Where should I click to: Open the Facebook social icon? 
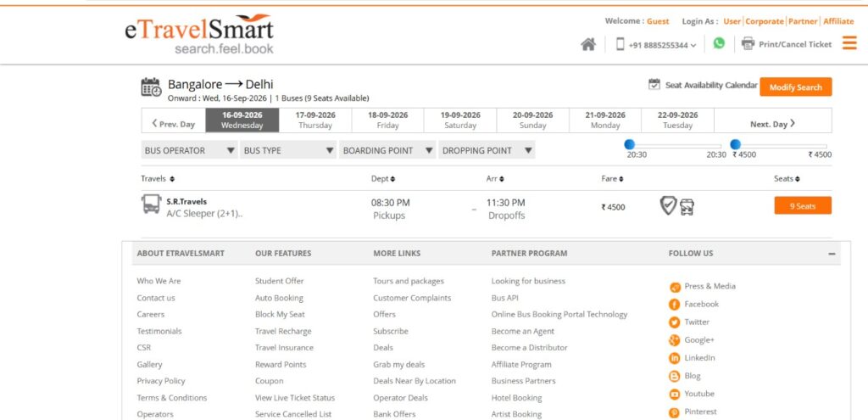(674, 305)
